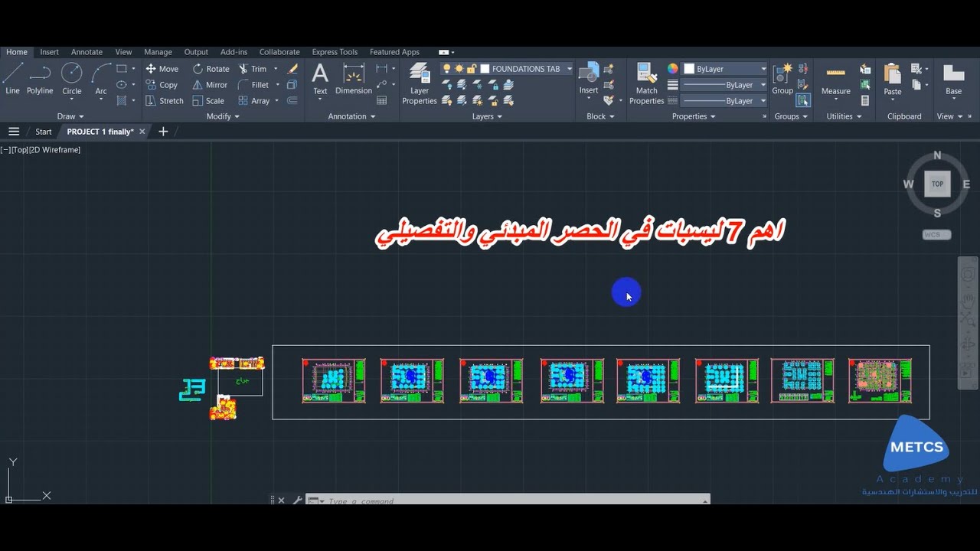Open Layer Properties manager
Viewport: 980px width, 551px height.
tap(420, 83)
